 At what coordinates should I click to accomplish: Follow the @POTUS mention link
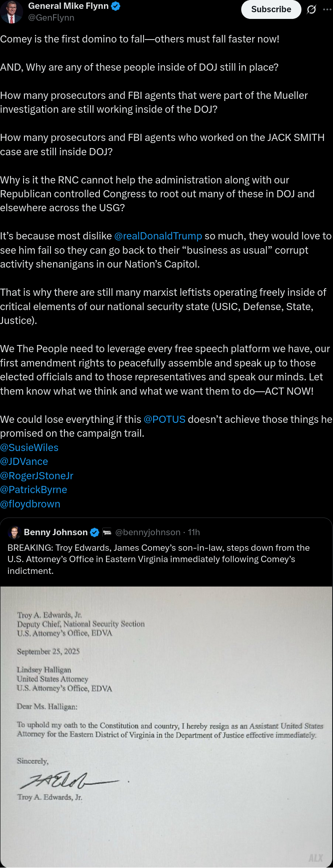pyautogui.click(x=164, y=419)
